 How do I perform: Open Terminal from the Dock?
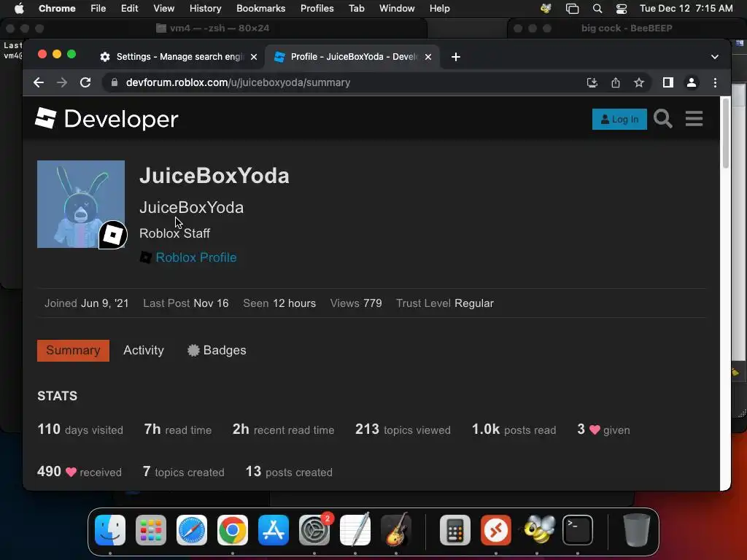pos(578,530)
